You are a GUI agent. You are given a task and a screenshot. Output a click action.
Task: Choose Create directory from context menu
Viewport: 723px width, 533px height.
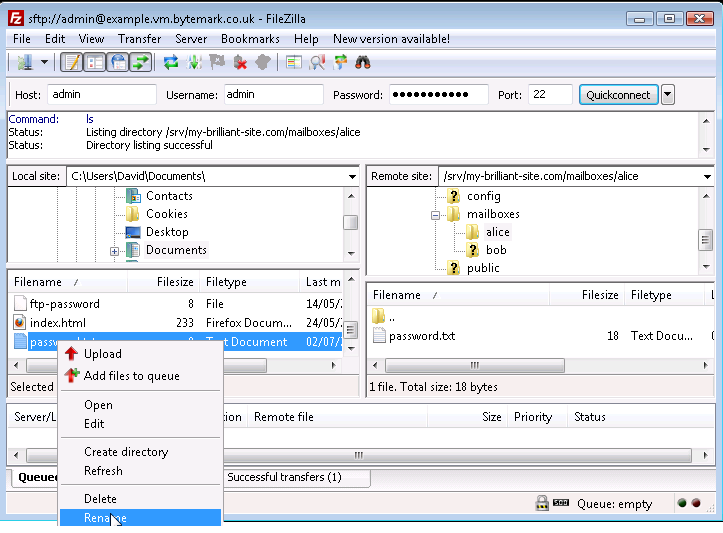tap(140, 452)
